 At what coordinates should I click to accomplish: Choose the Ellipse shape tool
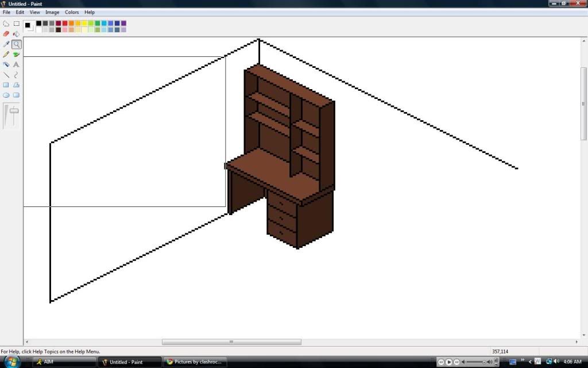click(6, 95)
